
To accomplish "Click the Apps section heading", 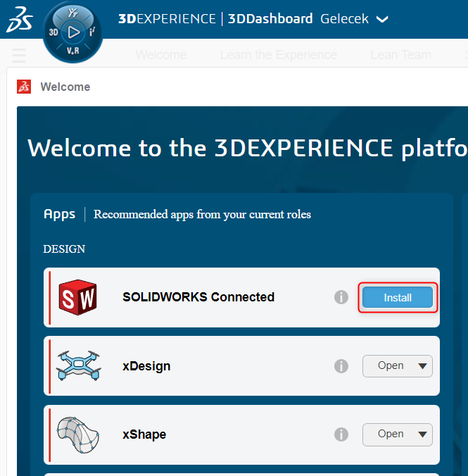I will (x=60, y=214).
